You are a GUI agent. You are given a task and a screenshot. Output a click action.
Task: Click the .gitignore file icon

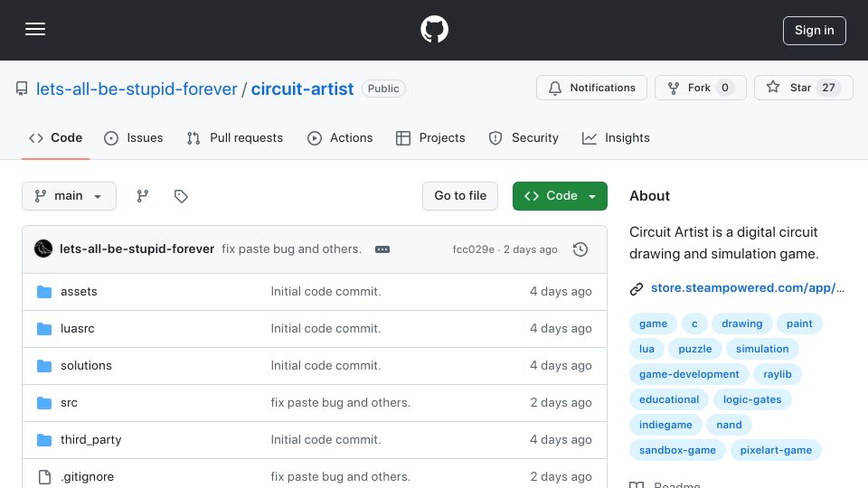point(45,477)
